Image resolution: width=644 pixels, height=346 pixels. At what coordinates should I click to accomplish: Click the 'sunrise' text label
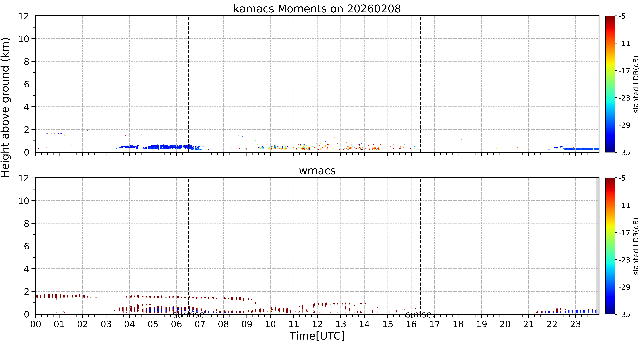pyautogui.click(x=188, y=315)
